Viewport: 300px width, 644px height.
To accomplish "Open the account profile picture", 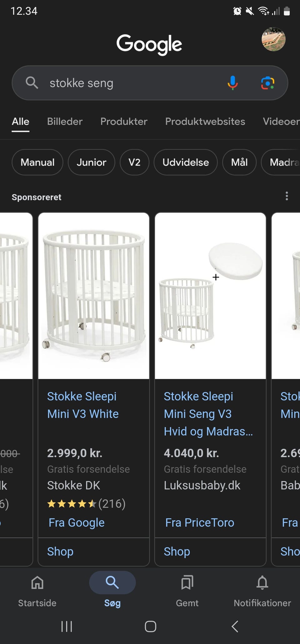I will coord(273,39).
